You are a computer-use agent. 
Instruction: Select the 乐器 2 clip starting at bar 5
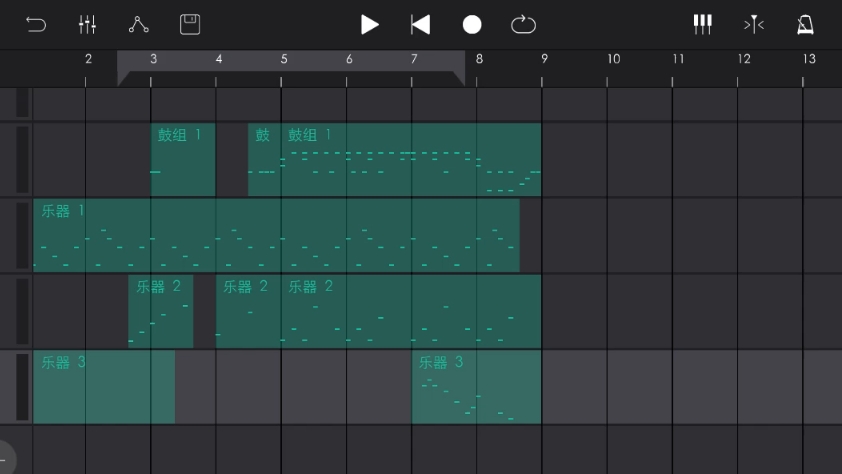tap(411, 311)
